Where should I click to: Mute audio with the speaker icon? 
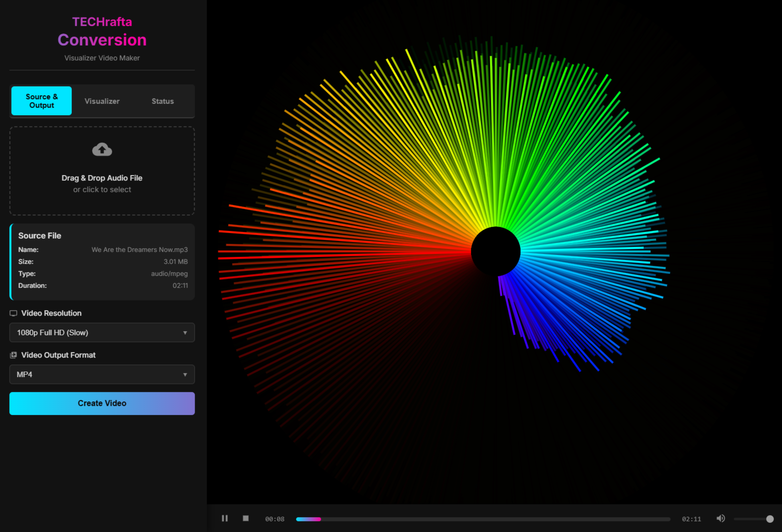pos(720,518)
